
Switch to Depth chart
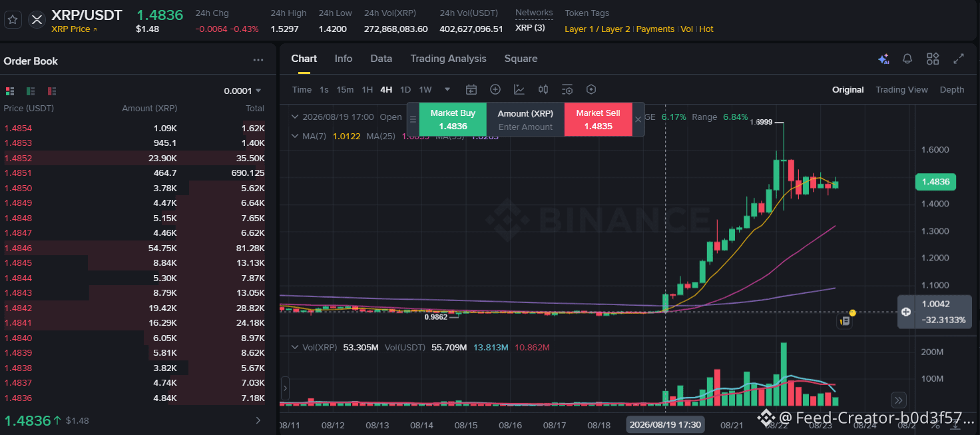point(952,89)
